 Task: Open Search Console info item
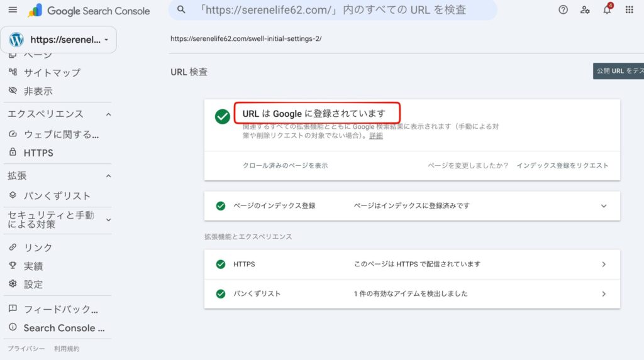64,327
